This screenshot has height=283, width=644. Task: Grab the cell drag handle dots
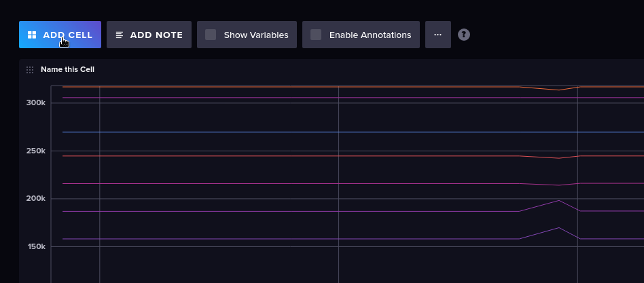click(29, 69)
